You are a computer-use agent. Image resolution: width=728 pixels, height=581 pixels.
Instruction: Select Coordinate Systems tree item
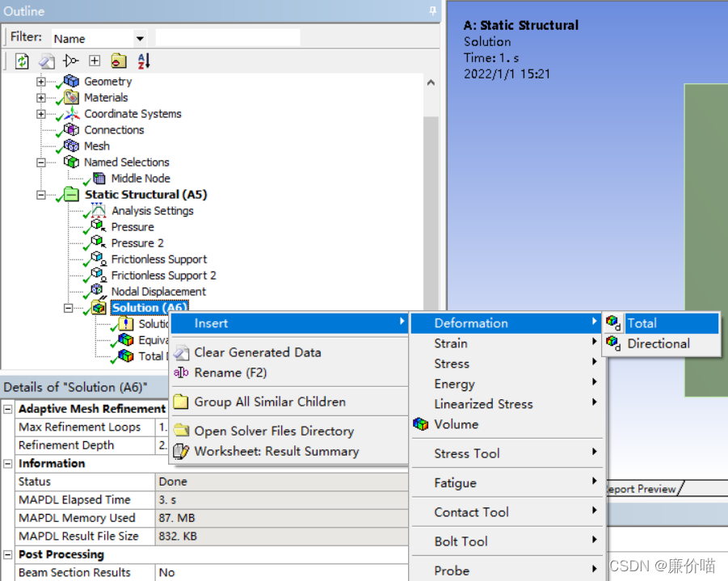133,114
